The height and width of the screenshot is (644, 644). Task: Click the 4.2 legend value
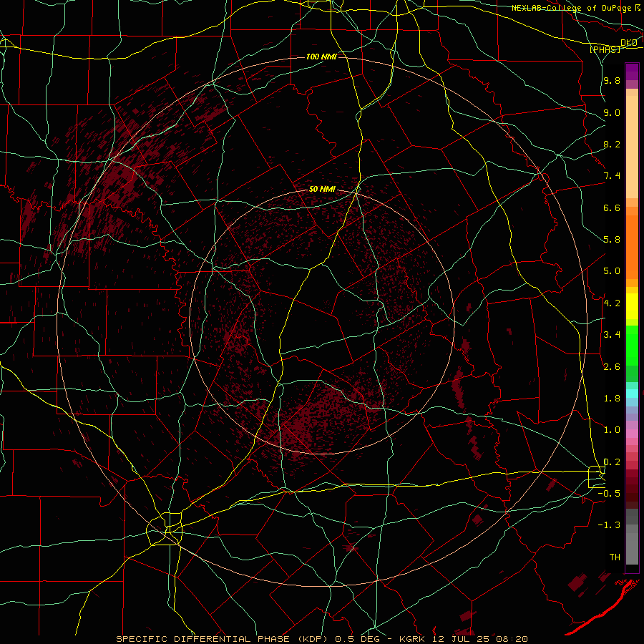[612, 303]
